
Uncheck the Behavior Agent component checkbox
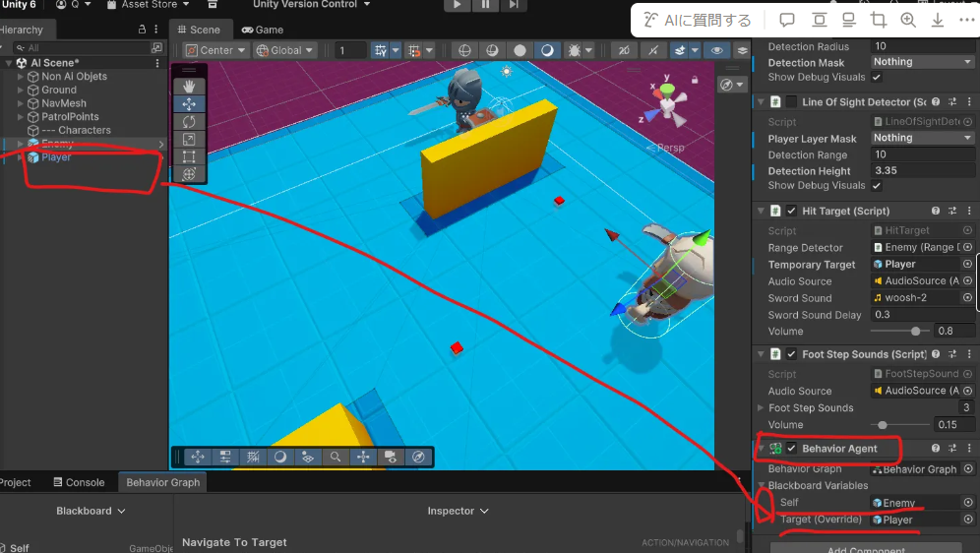pyautogui.click(x=791, y=449)
